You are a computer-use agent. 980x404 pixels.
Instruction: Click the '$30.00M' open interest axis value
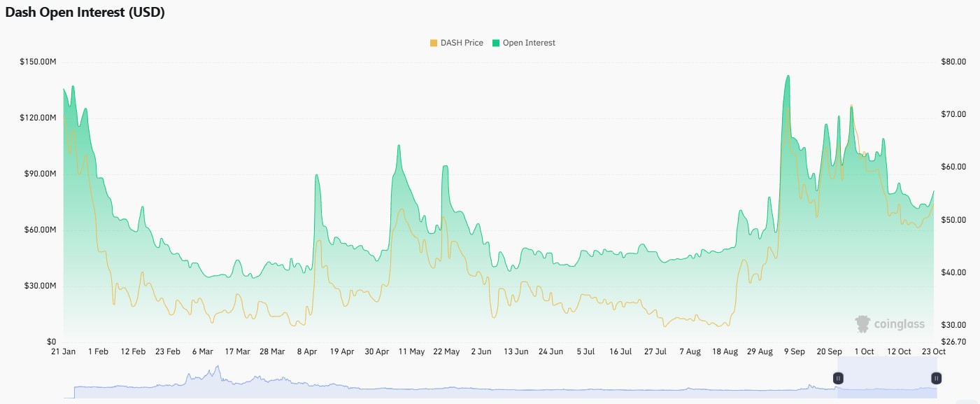pyautogui.click(x=41, y=286)
